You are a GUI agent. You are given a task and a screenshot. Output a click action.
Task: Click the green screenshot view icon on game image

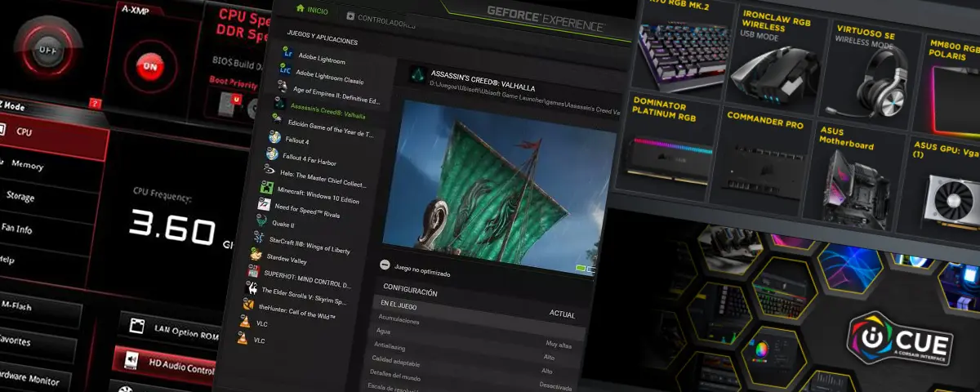(x=581, y=268)
